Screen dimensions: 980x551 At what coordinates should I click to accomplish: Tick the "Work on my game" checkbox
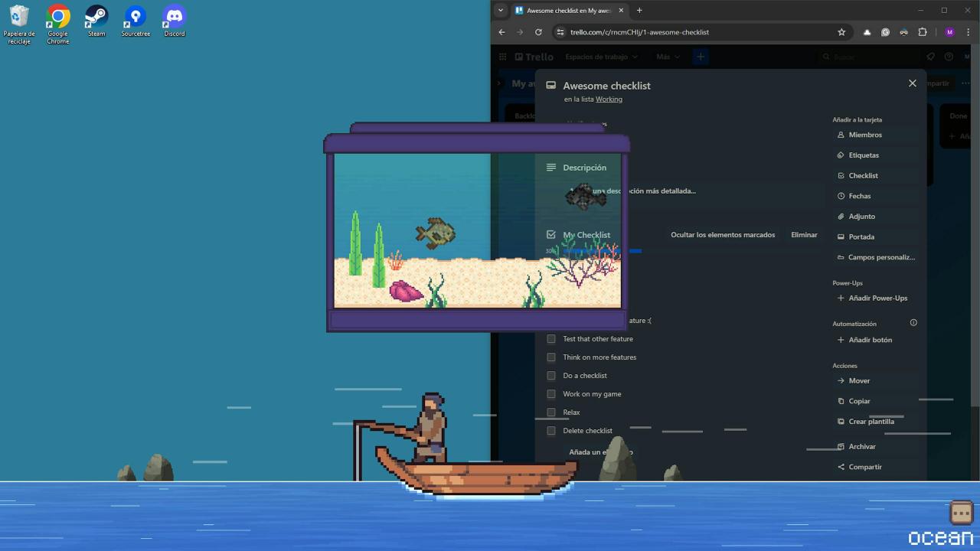[x=551, y=394]
